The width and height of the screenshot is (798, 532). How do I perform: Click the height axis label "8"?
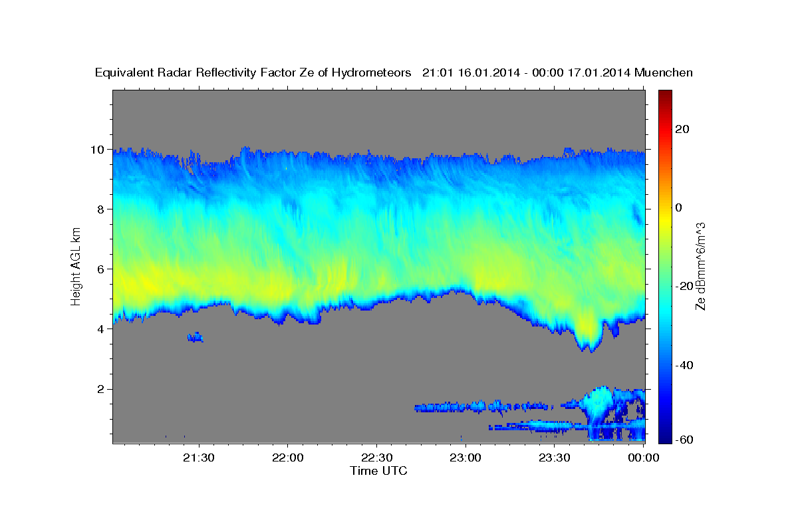point(102,209)
